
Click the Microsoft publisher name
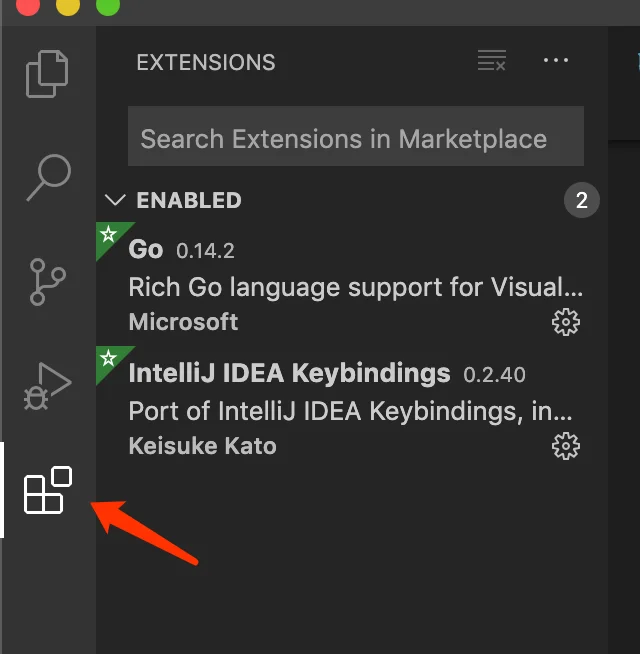tap(184, 322)
